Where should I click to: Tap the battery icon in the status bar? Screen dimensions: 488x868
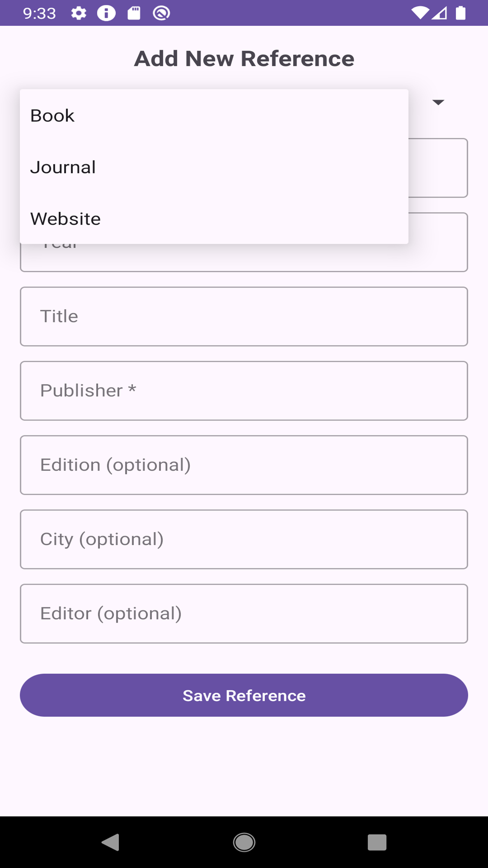click(x=460, y=13)
